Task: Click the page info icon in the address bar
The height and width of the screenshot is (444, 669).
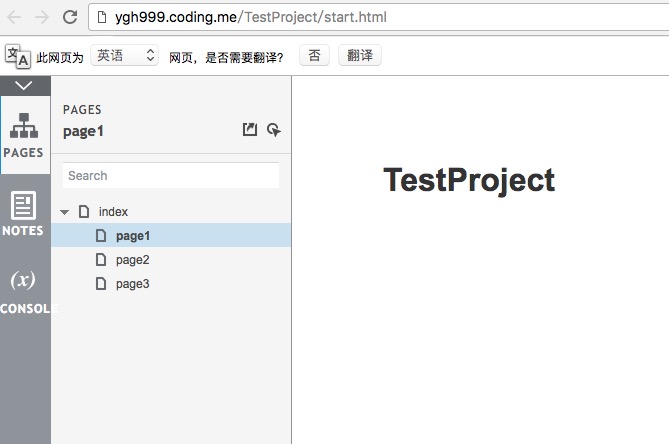Action: click(x=103, y=17)
